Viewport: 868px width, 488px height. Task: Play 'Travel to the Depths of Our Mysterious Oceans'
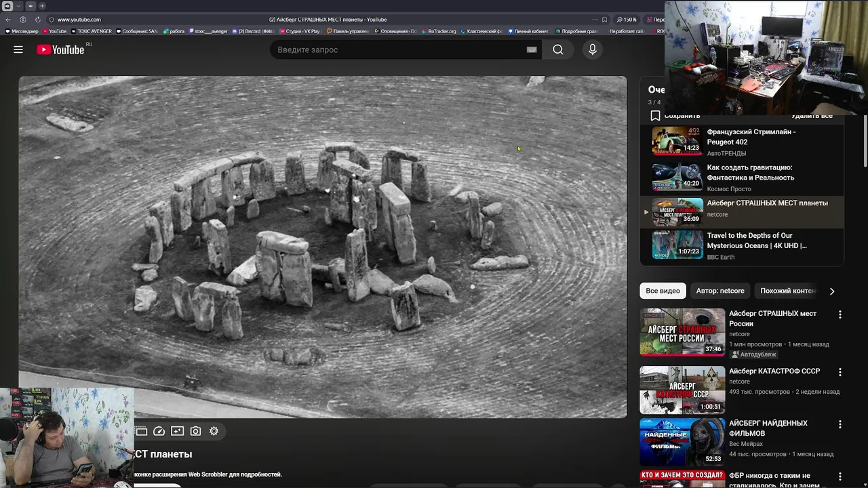[x=757, y=241]
